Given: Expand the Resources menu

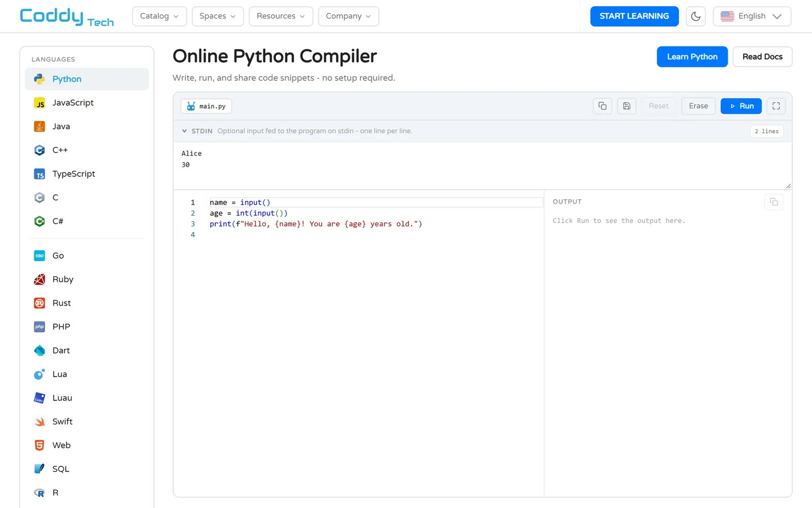Looking at the screenshot, I should point(281,16).
